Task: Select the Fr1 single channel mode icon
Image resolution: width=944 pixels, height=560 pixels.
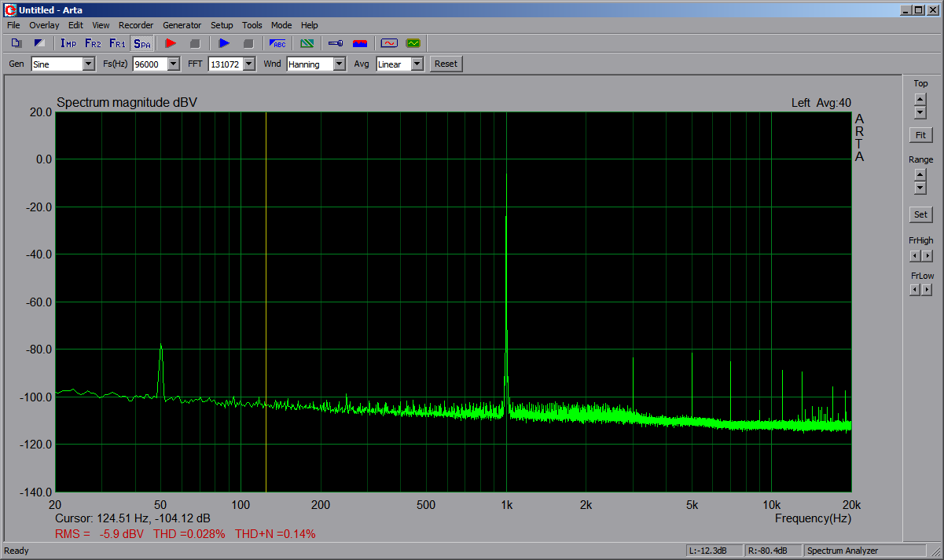Action: [x=117, y=43]
